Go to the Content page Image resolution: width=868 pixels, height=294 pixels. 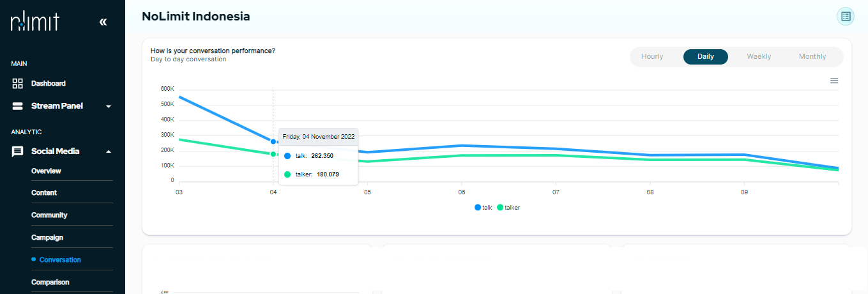[44, 192]
